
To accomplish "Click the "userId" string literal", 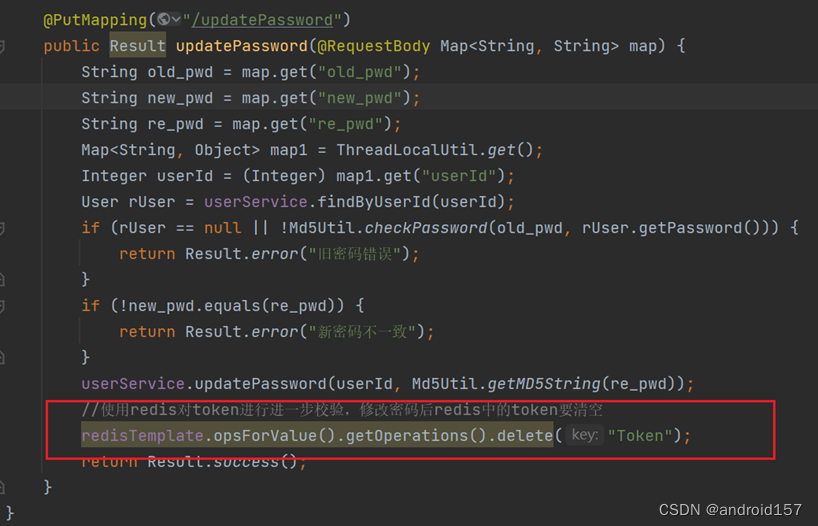I will 459,176.
